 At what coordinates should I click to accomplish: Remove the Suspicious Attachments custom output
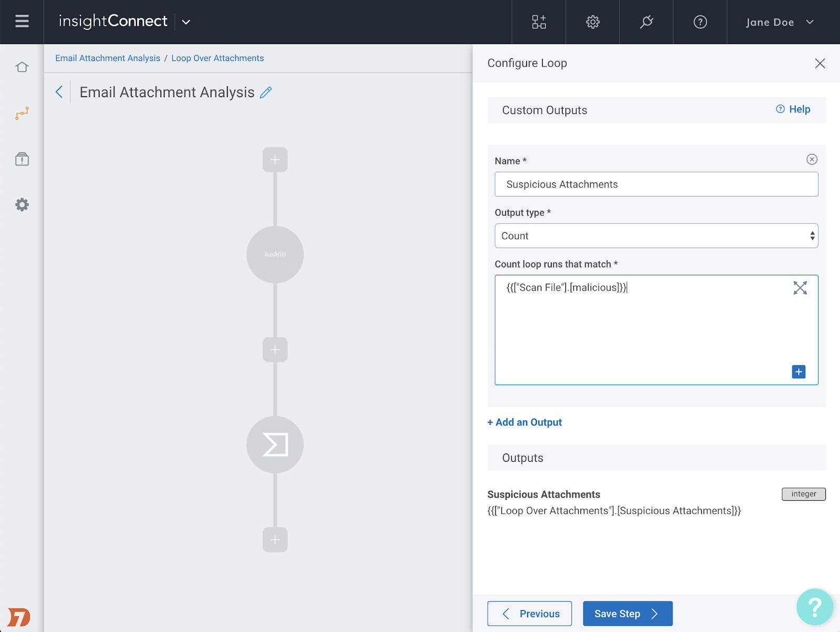(812, 160)
